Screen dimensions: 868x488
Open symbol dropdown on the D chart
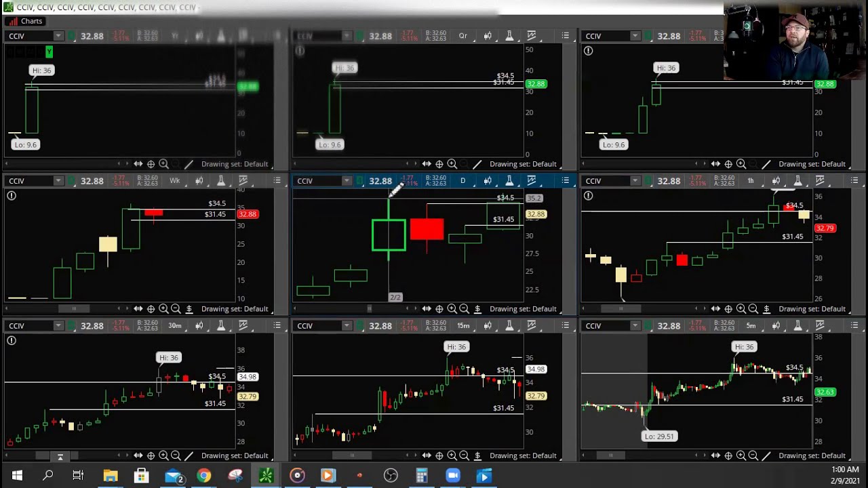point(347,181)
